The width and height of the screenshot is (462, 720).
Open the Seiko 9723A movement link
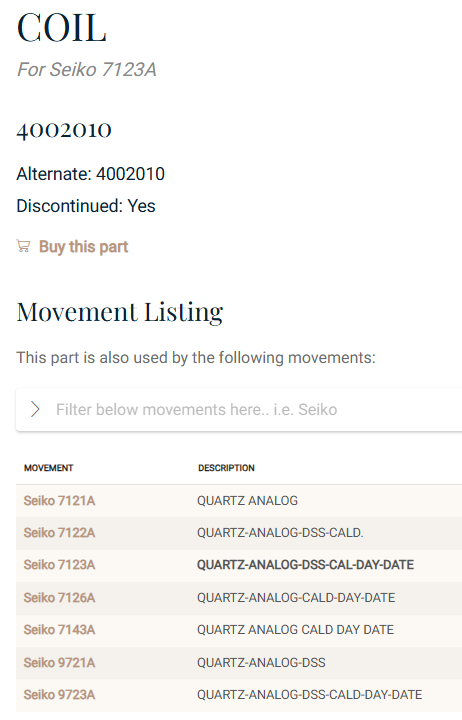59,695
